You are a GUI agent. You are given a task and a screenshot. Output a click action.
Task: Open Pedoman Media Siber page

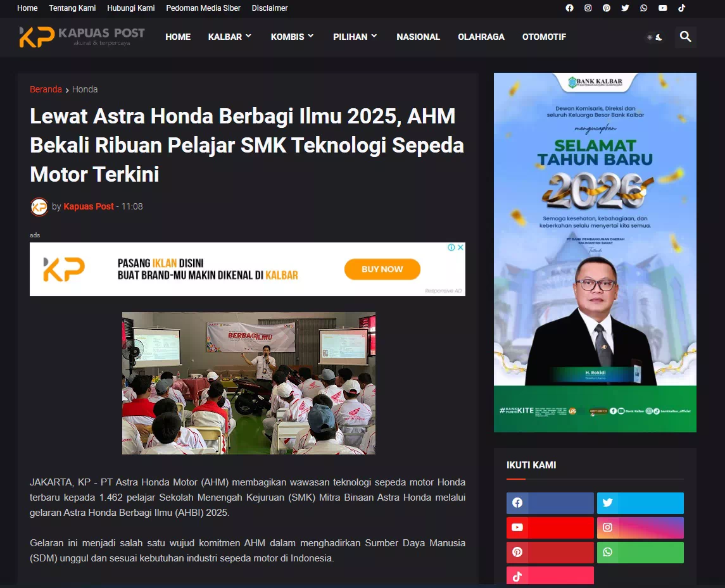(x=203, y=8)
